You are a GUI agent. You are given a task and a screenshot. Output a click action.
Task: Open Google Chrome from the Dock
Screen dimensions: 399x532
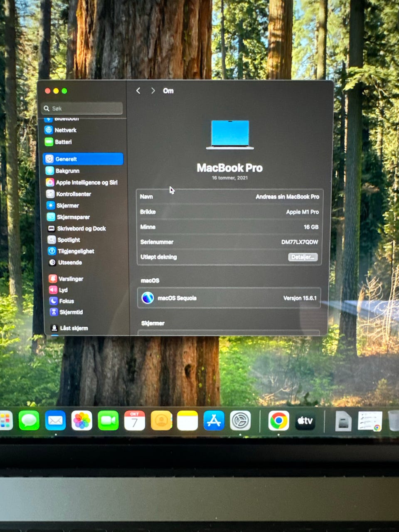click(278, 421)
